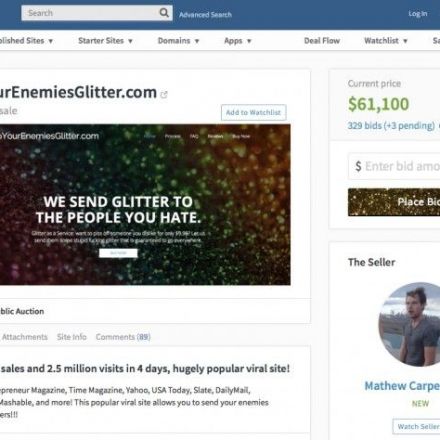Open the Apps dropdown menu
440x440 pixels.
click(238, 41)
